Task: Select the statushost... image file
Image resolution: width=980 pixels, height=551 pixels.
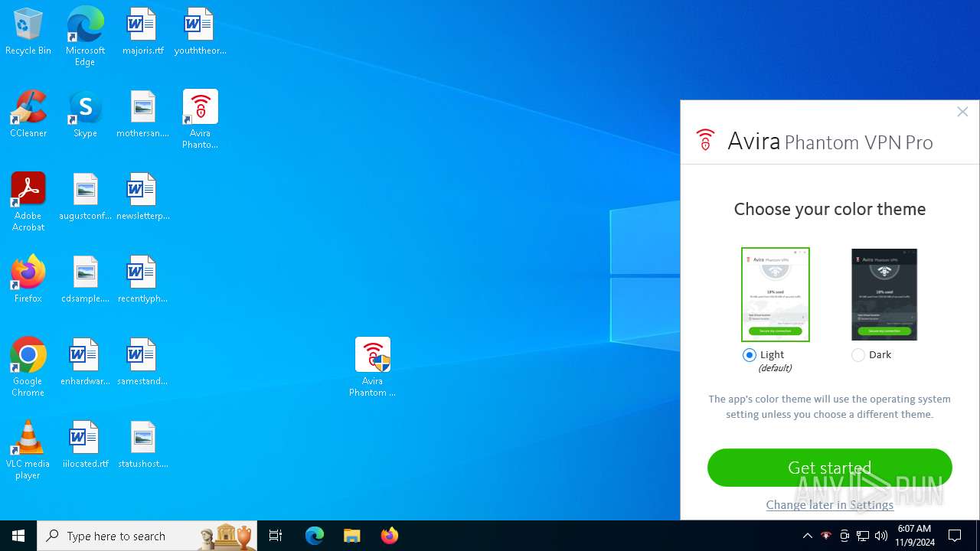Action: [142, 445]
